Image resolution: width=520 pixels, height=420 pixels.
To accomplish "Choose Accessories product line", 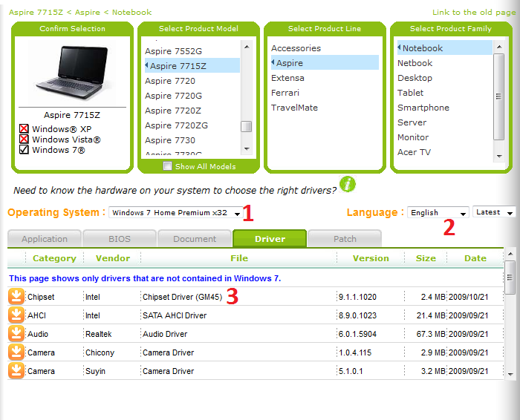I will pyautogui.click(x=296, y=48).
